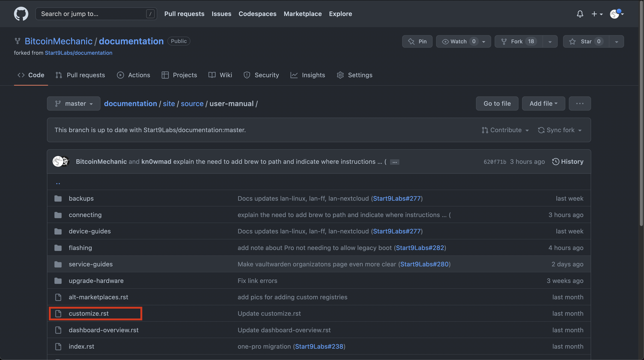Viewport: 644px width, 360px height.
Task: Switch to the Insights tab
Action: pos(308,75)
